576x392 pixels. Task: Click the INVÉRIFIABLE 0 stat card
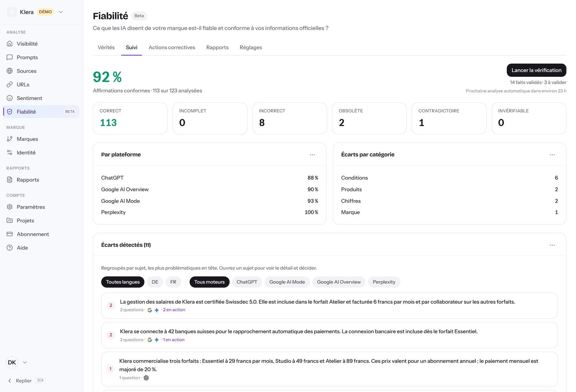click(x=529, y=118)
